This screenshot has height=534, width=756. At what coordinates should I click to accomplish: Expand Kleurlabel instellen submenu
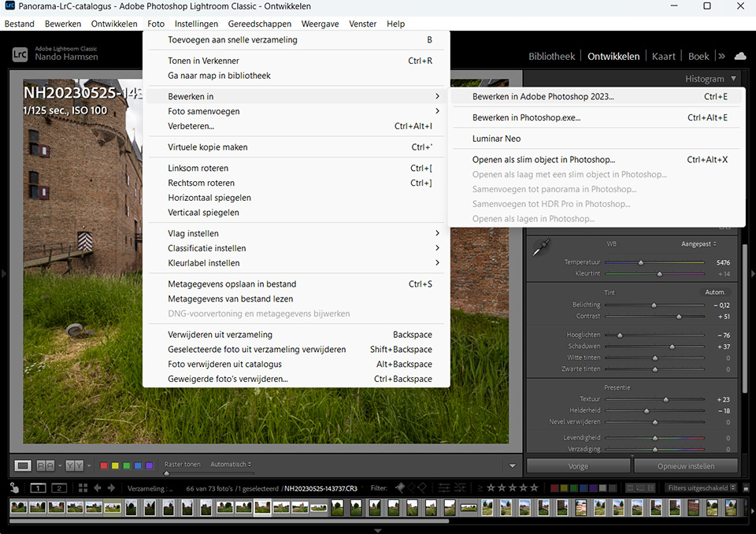point(297,263)
